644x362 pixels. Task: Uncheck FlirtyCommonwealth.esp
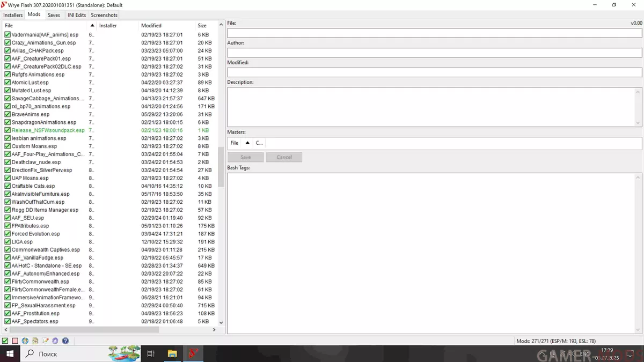click(x=8, y=282)
